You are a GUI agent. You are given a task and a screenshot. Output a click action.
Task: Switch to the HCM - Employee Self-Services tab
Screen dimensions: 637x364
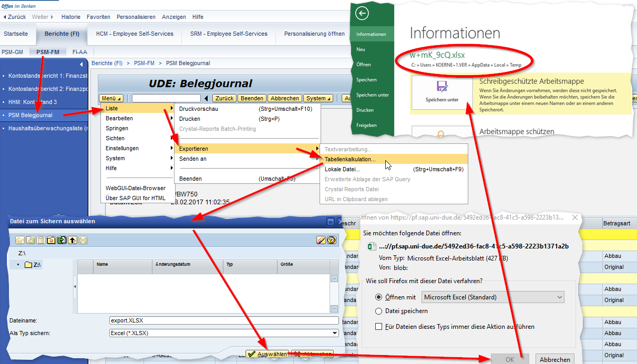tap(135, 34)
